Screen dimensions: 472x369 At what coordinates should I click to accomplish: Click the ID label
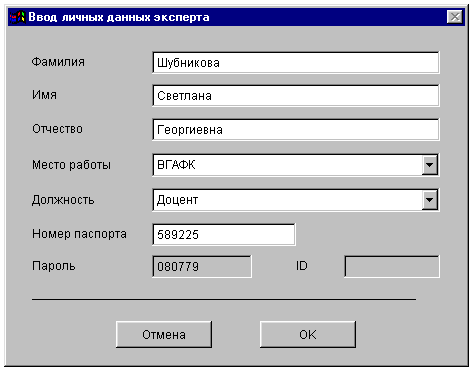(302, 266)
